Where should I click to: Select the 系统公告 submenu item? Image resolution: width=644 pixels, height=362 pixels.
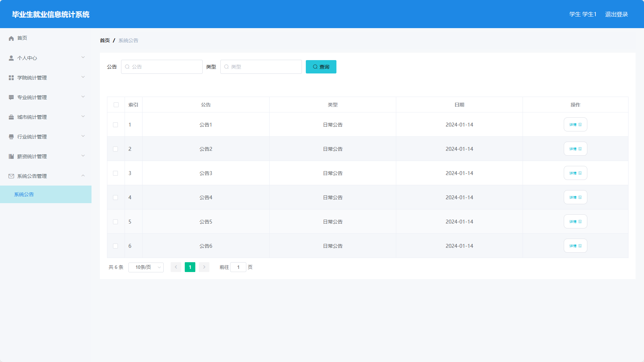(24, 194)
